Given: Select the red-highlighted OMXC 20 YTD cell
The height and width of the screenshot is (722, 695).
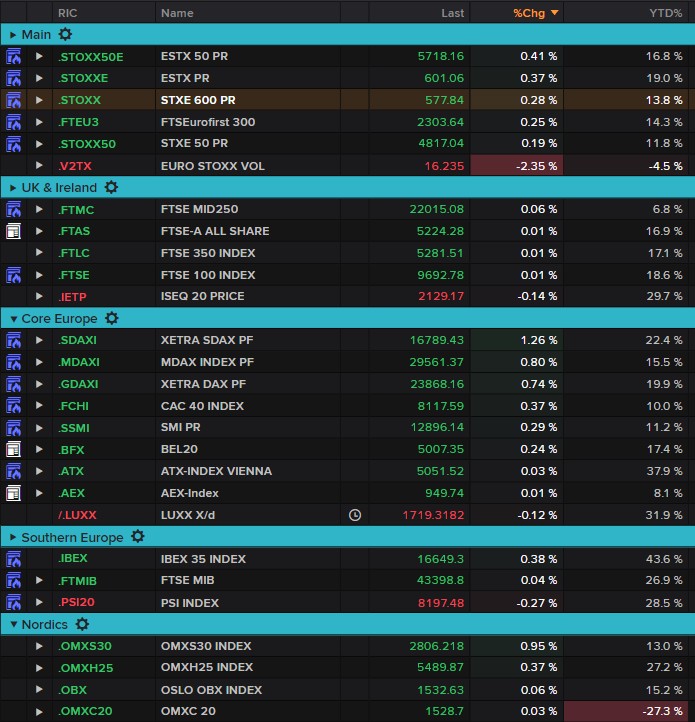Looking at the screenshot, I should 629,711.
